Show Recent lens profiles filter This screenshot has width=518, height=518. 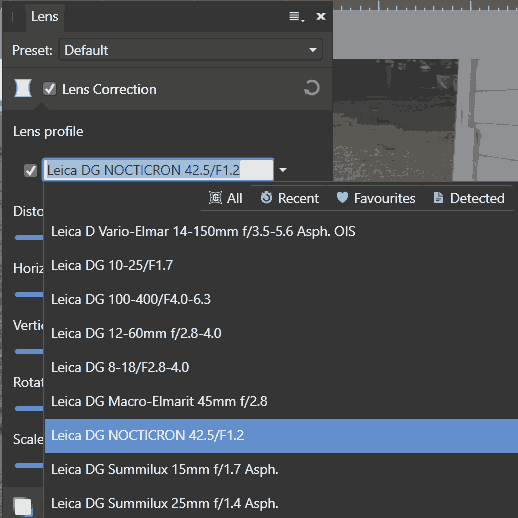point(289,198)
